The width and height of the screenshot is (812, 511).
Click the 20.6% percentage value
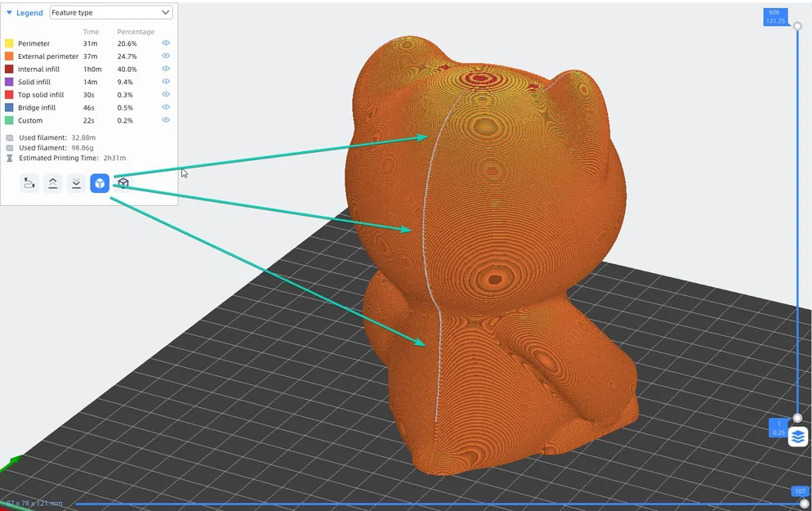tap(127, 43)
